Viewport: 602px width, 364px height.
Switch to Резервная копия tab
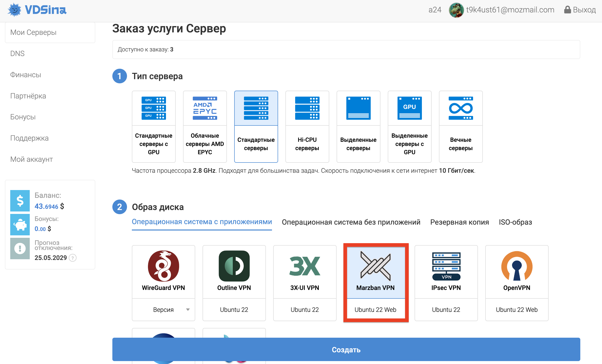click(460, 222)
